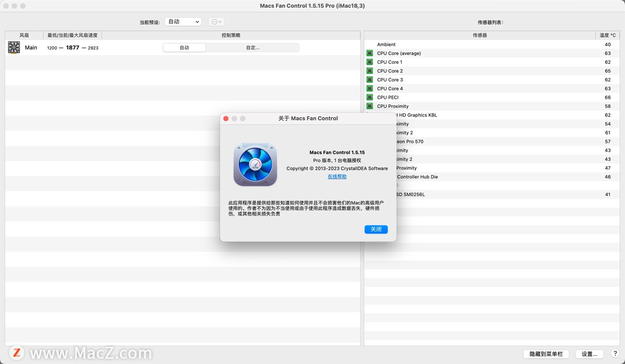Click the current fan speed 1877

pyautogui.click(x=73, y=47)
